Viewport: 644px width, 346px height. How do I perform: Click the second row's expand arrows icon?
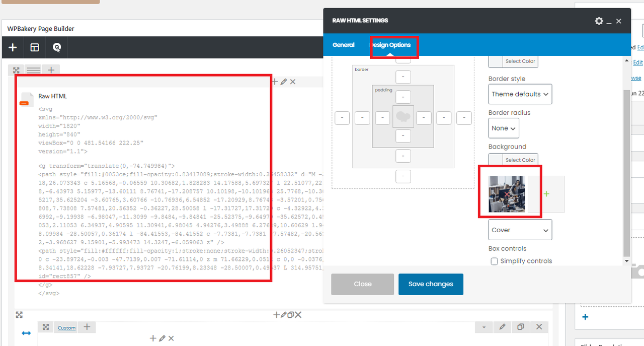coord(19,315)
